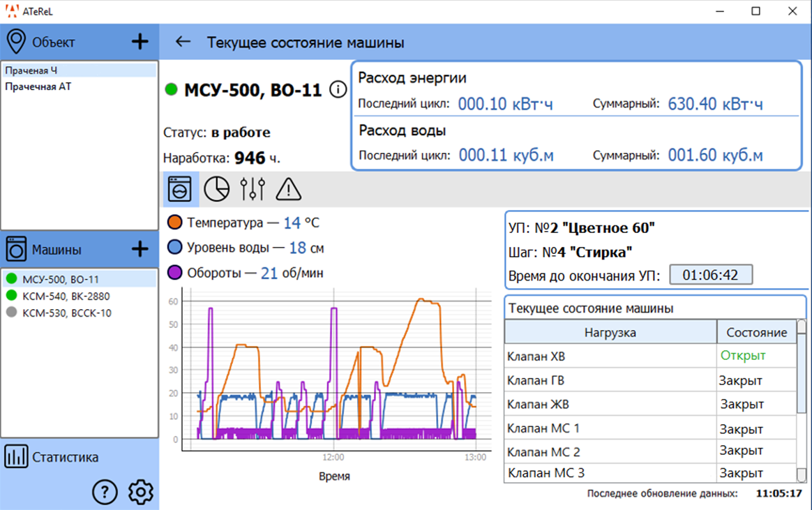
Task: Click scrollbar up arrow in state table
Action: pos(802,327)
